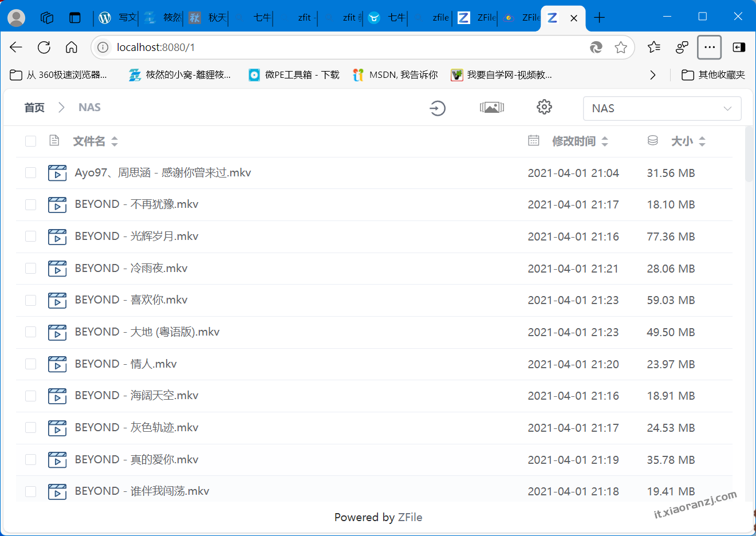
Task: Click the site information icon in address bar
Action: tap(103, 48)
